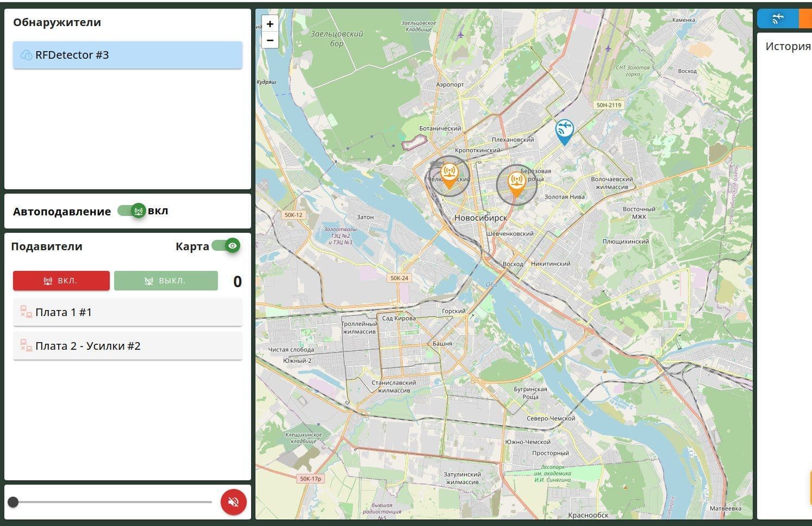Toggle the Карта visibility switch
The image size is (812, 526).
pyautogui.click(x=226, y=246)
